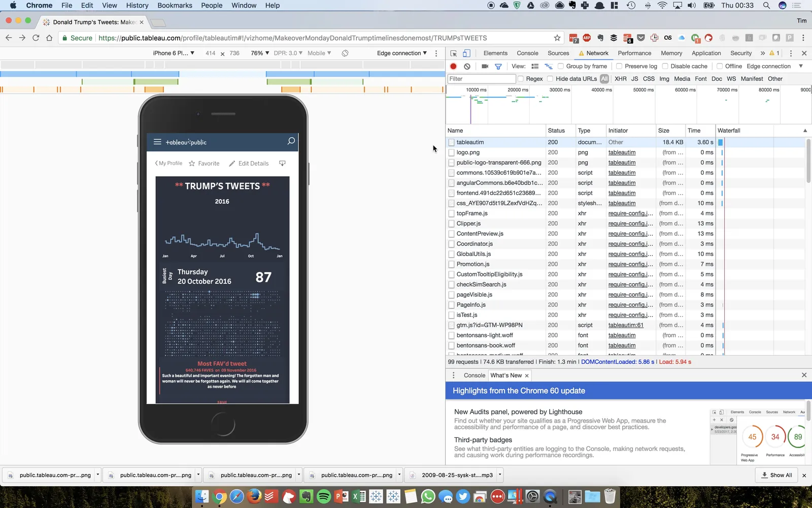Go to the browser home page

coord(49,38)
